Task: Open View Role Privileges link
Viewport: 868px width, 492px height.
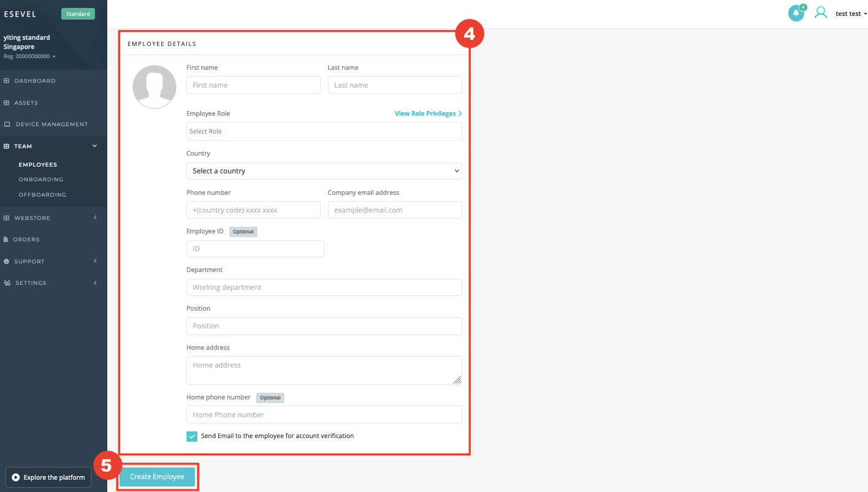Action: [x=428, y=113]
